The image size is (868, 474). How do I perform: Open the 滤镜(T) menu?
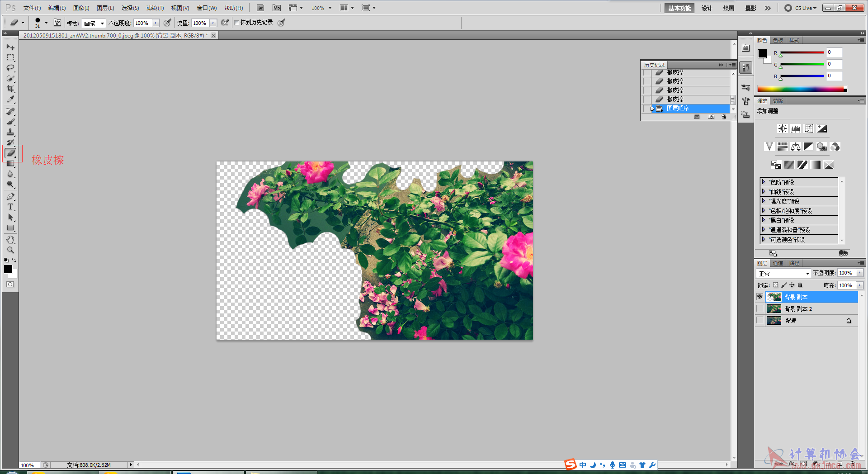pos(155,8)
